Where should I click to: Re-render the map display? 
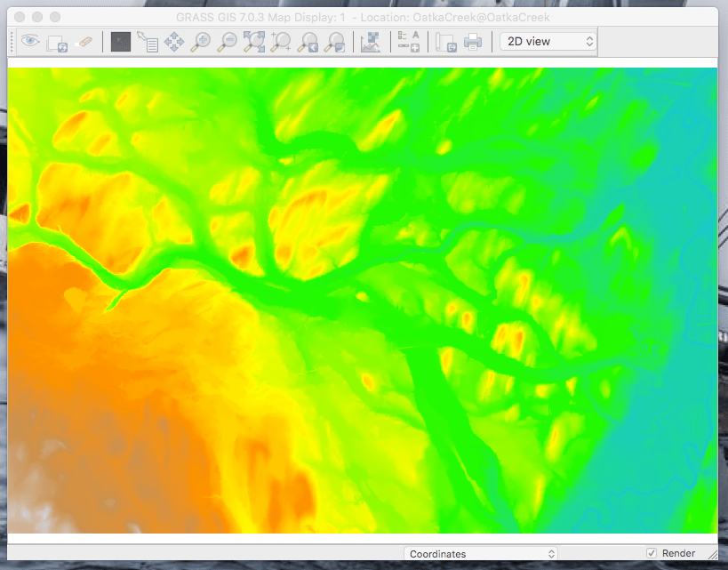tap(57, 42)
